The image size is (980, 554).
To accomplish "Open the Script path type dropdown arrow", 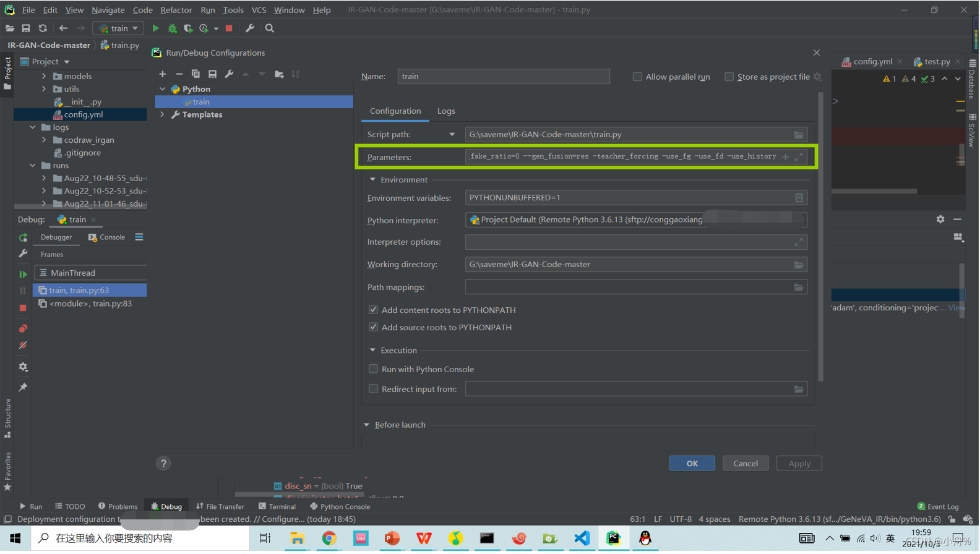I will coord(452,135).
